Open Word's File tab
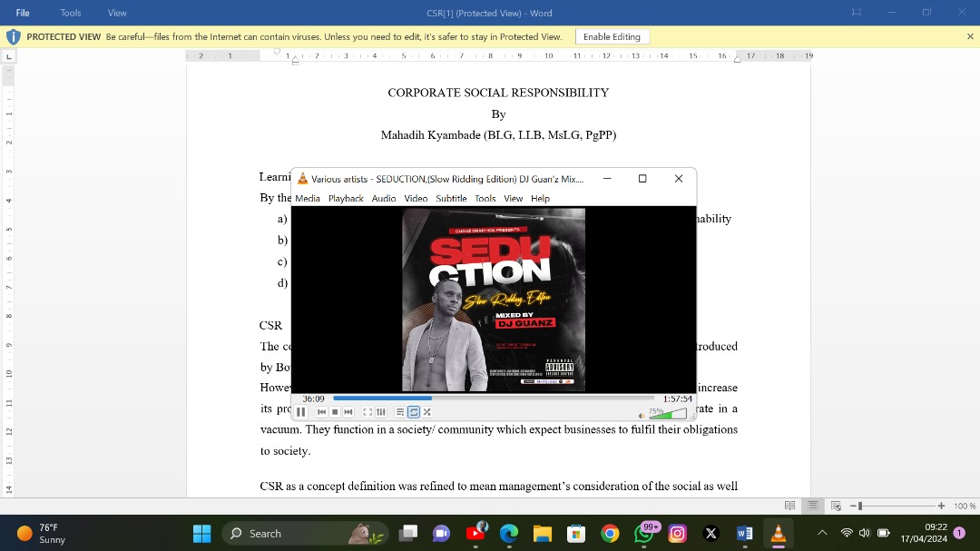Image resolution: width=980 pixels, height=551 pixels. (23, 13)
